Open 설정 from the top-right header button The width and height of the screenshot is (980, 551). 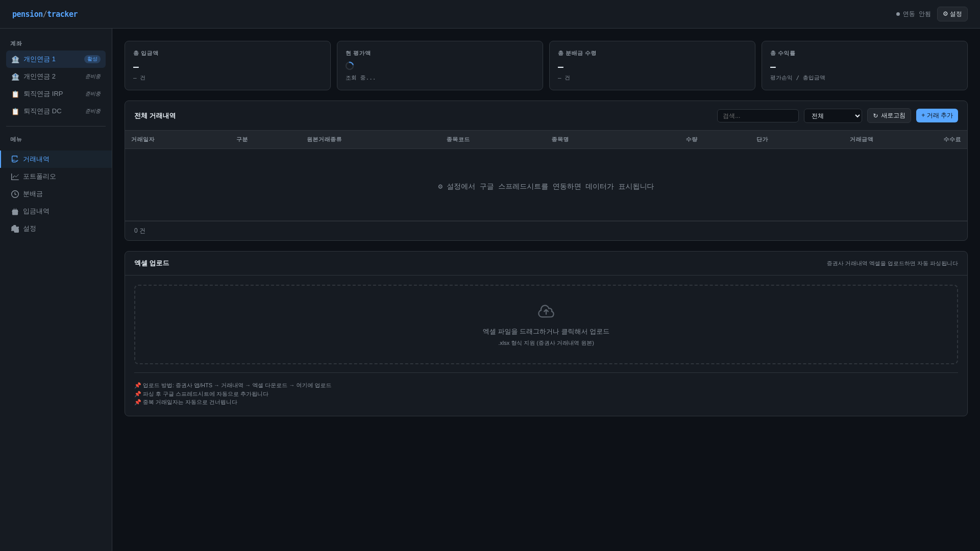click(952, 14)
